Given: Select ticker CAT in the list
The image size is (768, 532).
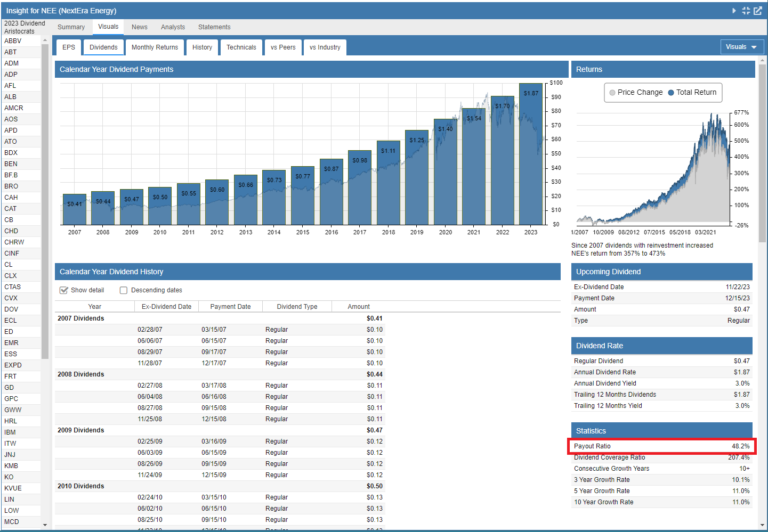Looking at the screenshot, I should coord(20,209).
